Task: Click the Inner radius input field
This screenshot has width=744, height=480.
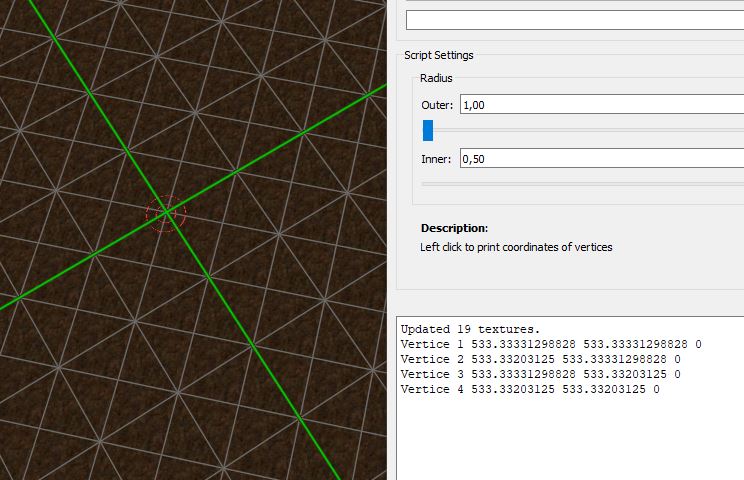Action: pos(602,158)
